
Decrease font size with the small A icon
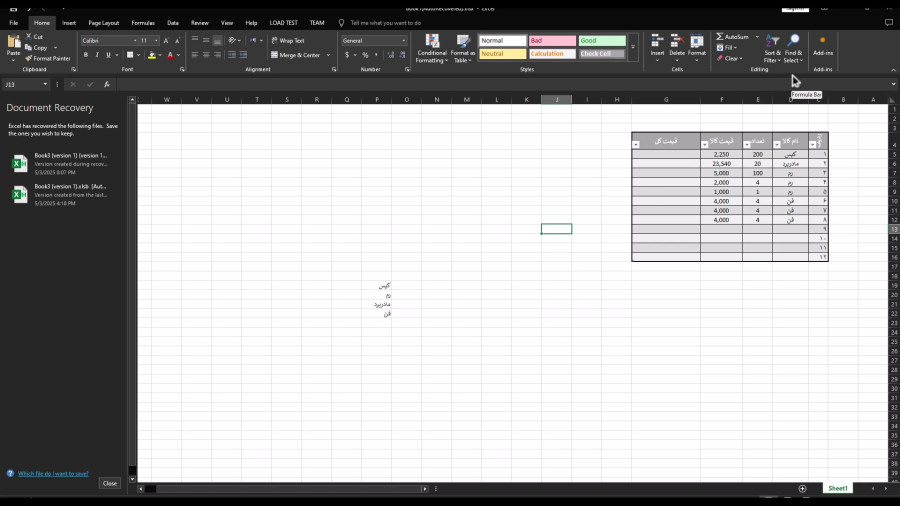(x=177, y=41)
